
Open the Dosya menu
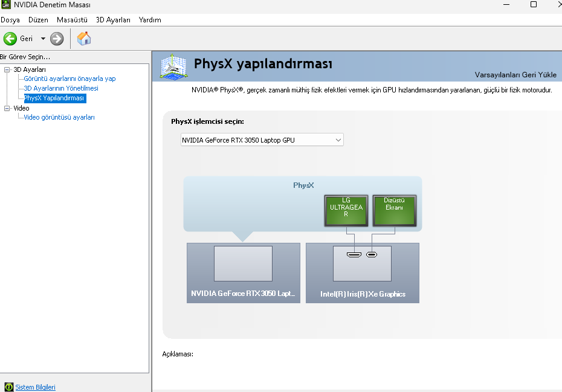click(10, 20)
